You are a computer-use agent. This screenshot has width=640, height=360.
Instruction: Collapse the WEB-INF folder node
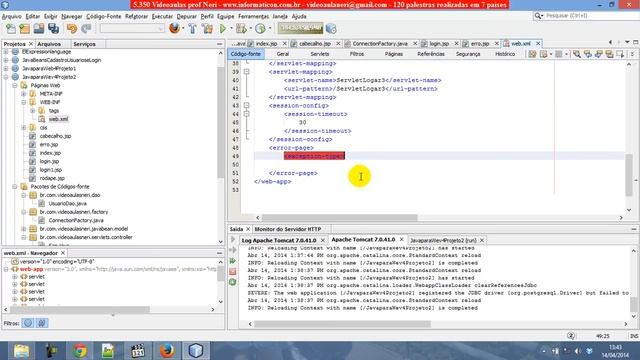coord(24,102)
